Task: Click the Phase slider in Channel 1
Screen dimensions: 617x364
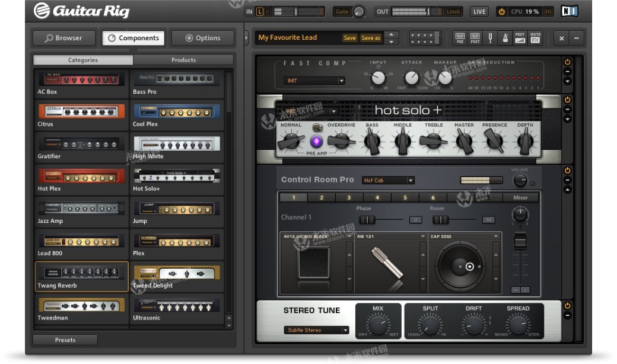Action: click(367, 220)
